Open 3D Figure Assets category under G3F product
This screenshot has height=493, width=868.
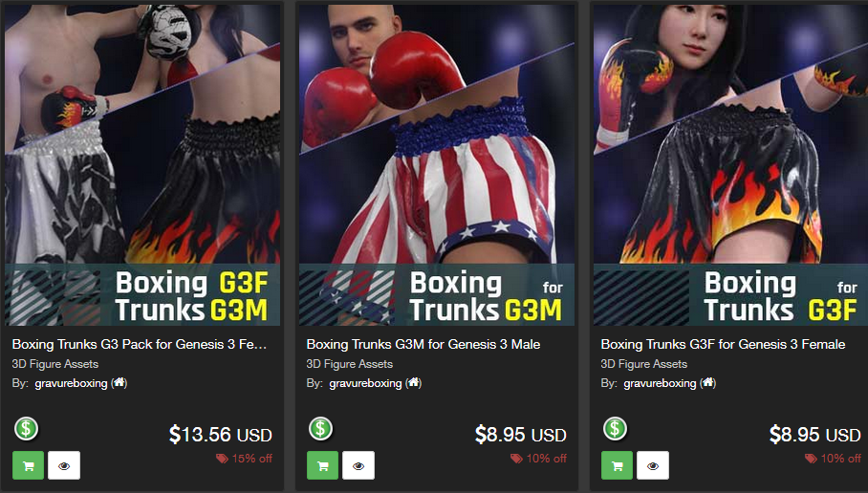(x=643, y=364)
